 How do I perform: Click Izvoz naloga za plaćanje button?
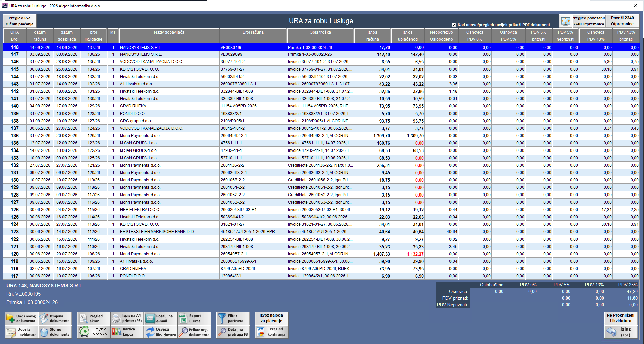(271, 318)
